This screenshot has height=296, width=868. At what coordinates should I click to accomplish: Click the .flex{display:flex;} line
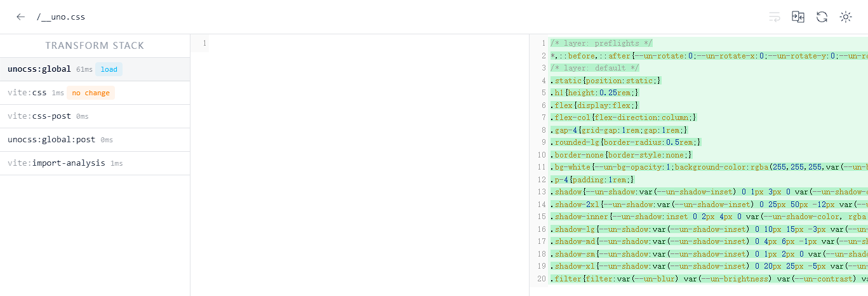595,105
